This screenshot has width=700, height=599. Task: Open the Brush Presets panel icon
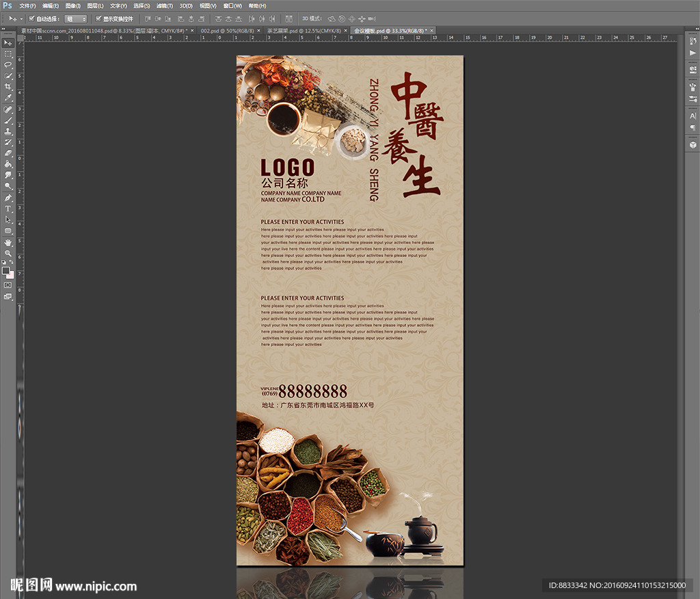click(693, 87)
